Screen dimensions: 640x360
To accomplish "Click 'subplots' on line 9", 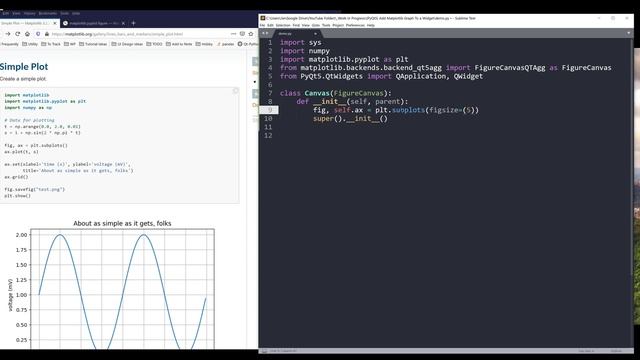I will tap(408, 110).
